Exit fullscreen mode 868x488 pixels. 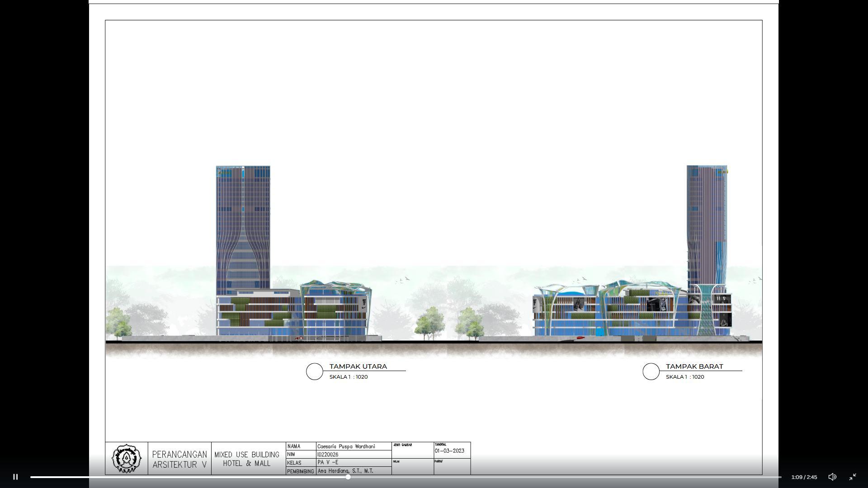(x=853, y=477)
